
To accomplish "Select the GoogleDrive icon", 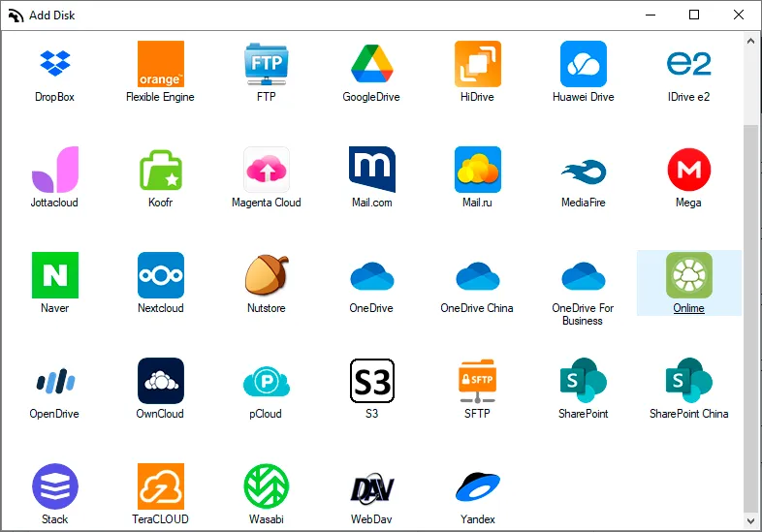I will point(371,64).
